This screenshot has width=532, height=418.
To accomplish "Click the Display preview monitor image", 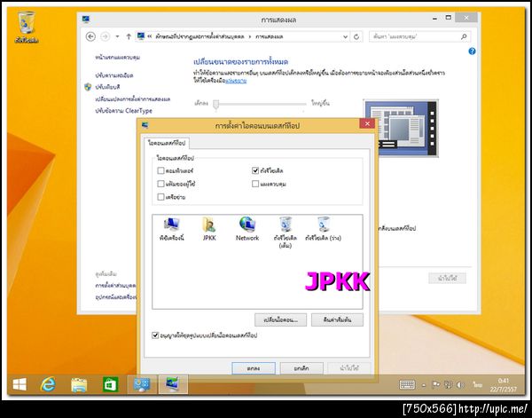I will pyautogui.click(x=401, y=128).
